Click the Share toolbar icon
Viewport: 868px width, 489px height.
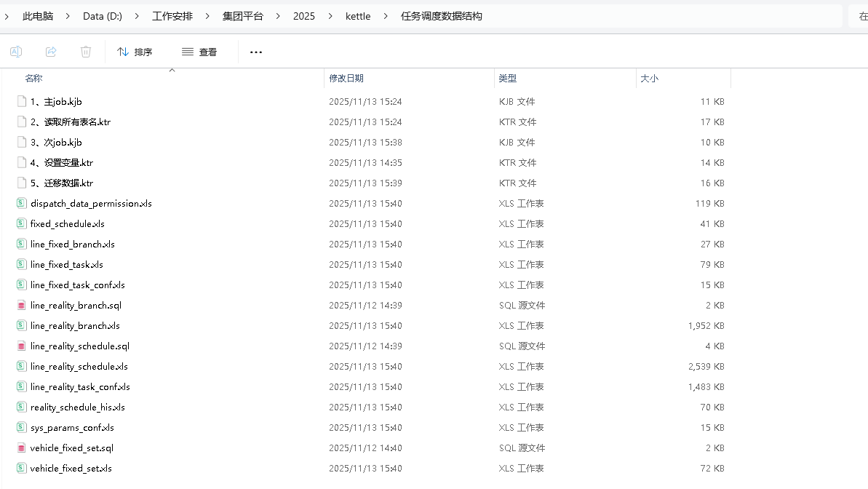point(51,52)
